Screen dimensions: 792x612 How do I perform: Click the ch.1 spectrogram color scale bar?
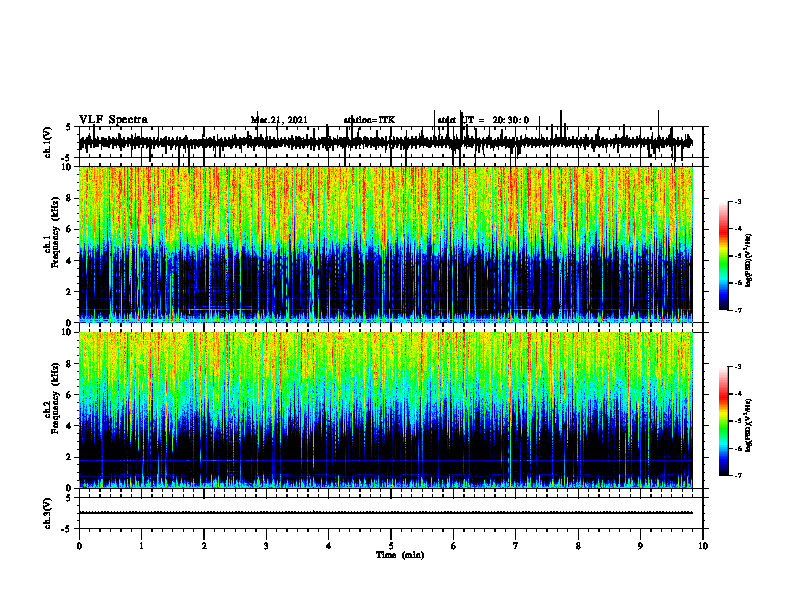723,256
